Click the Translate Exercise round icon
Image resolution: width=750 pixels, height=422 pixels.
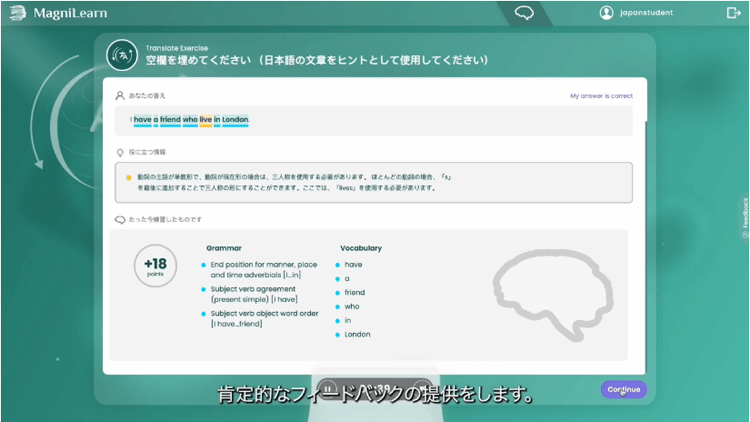pos(123,54)
